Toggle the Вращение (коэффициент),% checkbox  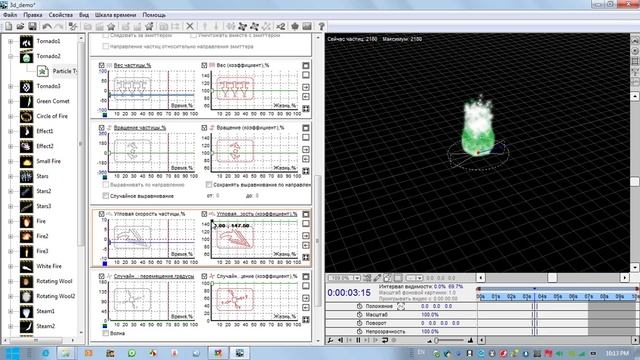pos(204,128)
